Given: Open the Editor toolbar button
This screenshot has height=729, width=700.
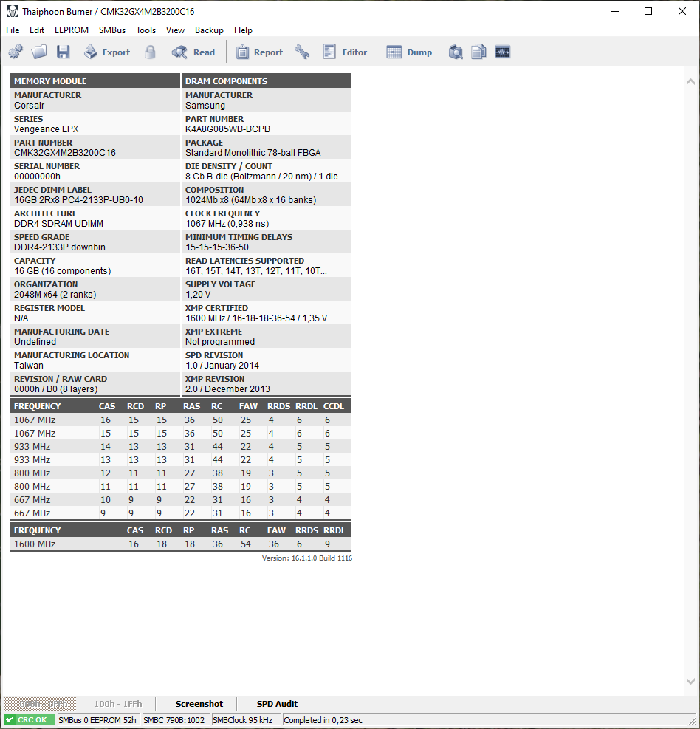Looking at the screenshot, I should tap(346, 52).
